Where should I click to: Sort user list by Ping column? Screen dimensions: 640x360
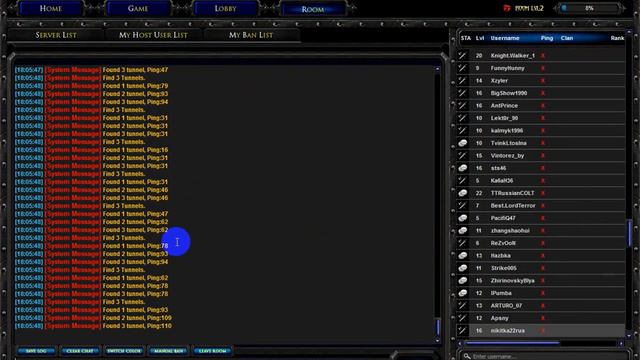pyautogui.click(x=547, y=38)
